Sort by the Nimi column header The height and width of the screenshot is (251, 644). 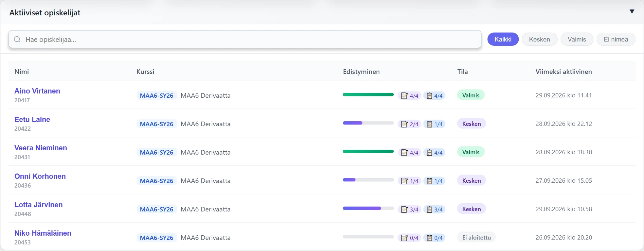pos(22,72)
